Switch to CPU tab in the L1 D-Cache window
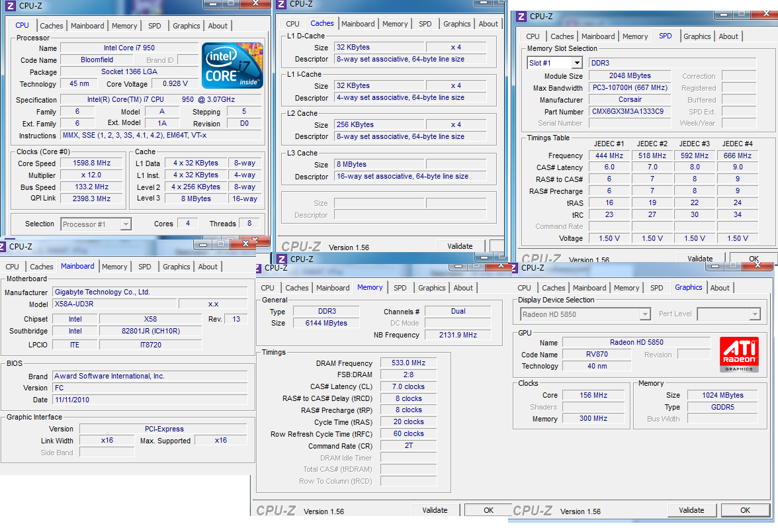The image size is (778, 532). coord(292,24)
